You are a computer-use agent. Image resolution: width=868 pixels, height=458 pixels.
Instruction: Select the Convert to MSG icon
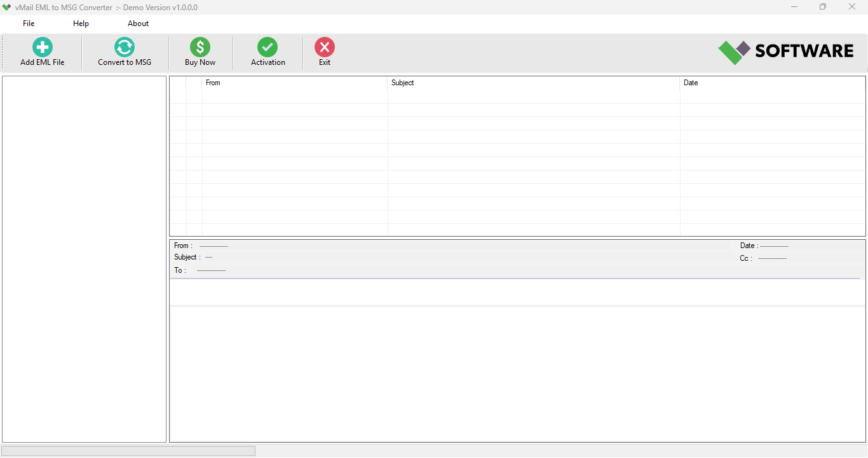124,46
